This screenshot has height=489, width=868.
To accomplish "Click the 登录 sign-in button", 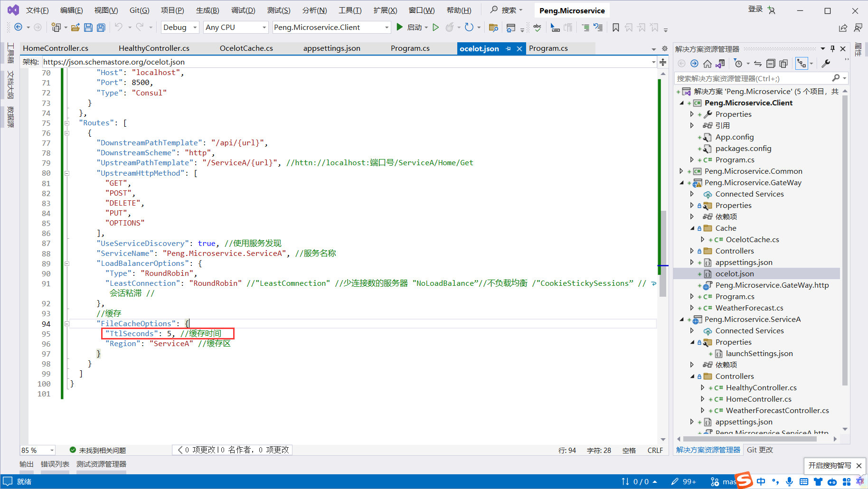I will [x=755, y=9].
